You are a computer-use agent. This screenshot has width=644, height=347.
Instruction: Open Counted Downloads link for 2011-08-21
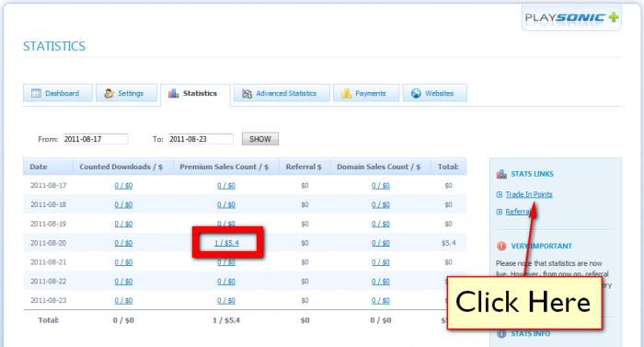tap(123, 262)
